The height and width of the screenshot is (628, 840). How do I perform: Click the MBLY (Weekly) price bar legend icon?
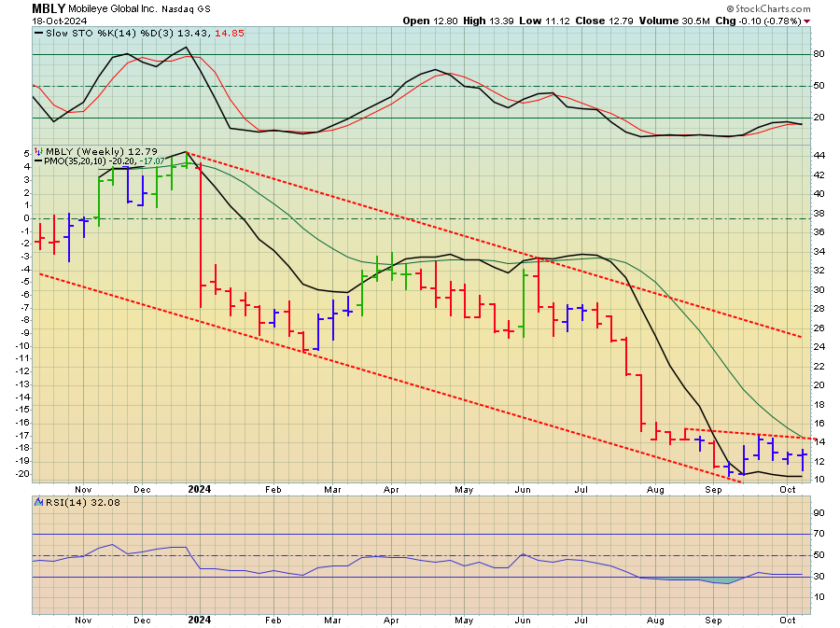(39, 150)
